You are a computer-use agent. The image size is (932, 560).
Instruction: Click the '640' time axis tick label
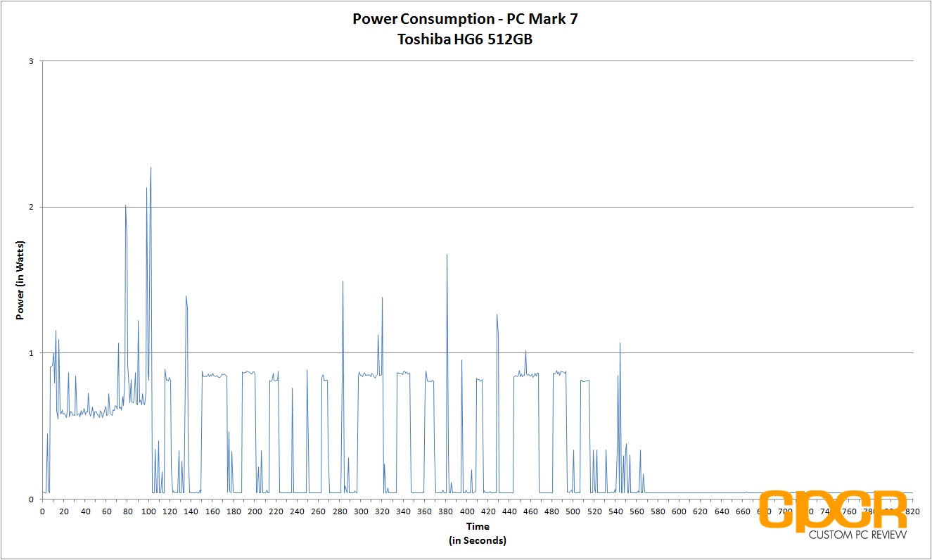click(722, 511)
